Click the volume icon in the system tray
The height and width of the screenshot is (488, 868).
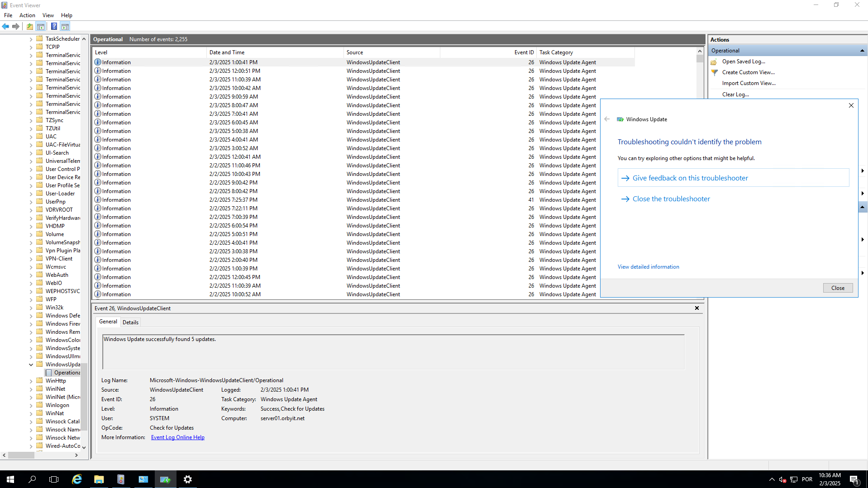pyautogui.click(x=782, y=479)
